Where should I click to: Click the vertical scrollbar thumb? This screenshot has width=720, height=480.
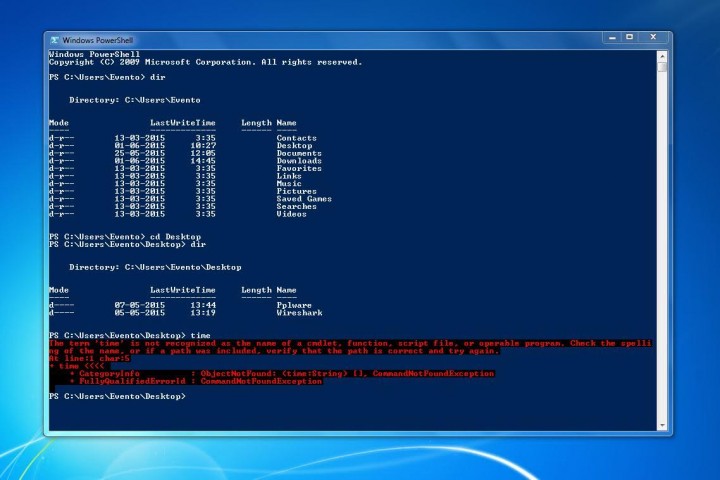tap(662, 67)
